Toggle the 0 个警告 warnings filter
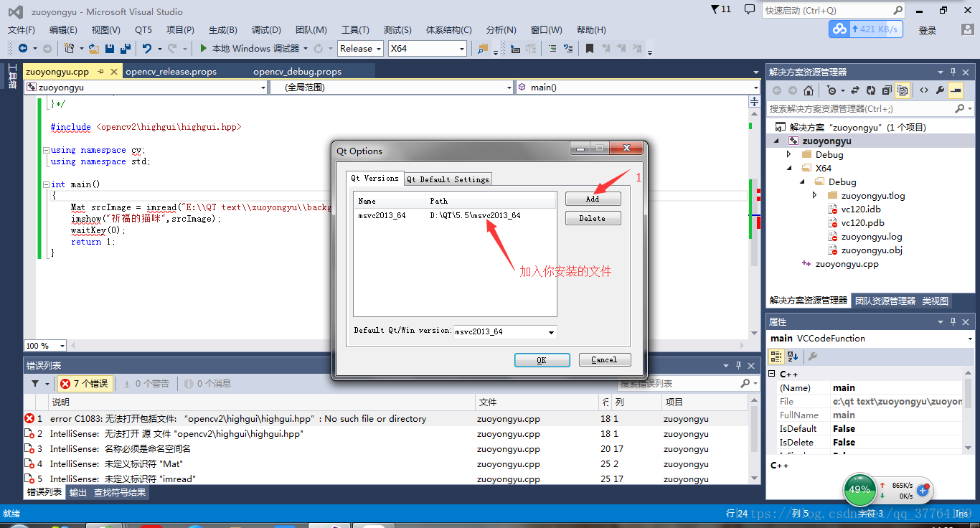Image resolution: width=980 pixels, height=528 pixels. [x=146, y=384]
